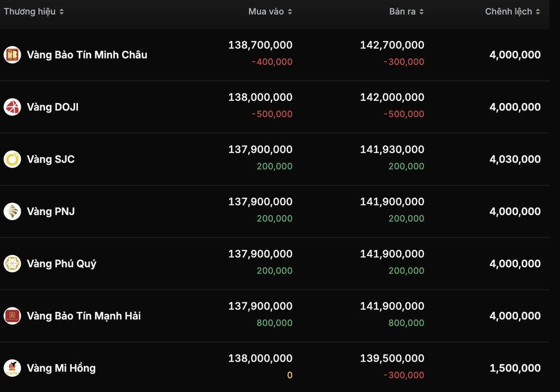The height and width of the screenshot is (392, 560).
Task: Open the Vàng DOJI brand name
Action: pos(53,107)
